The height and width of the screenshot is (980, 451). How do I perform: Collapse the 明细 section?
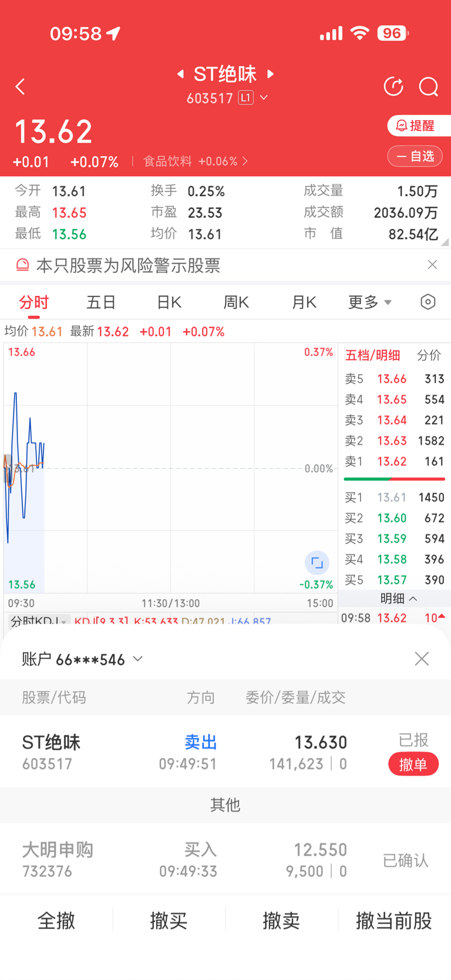pyautogui.click(x=399, y=598)
